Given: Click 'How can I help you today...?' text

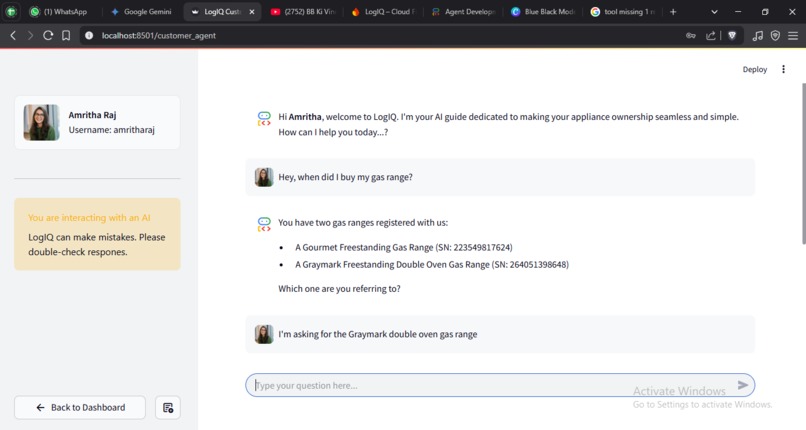Looking at the screenshot, I should [333, 132].
